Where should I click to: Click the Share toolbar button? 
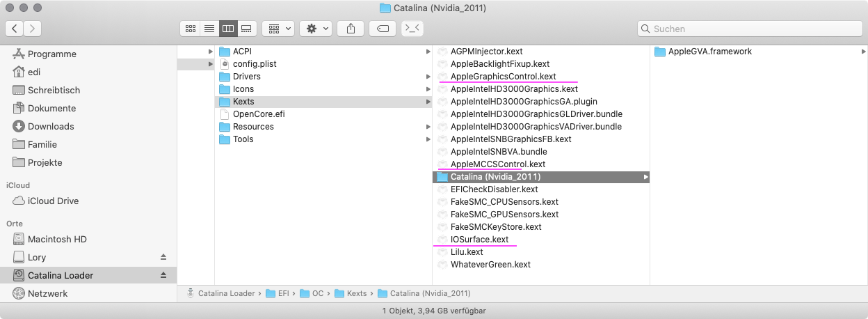coord(351,29)
